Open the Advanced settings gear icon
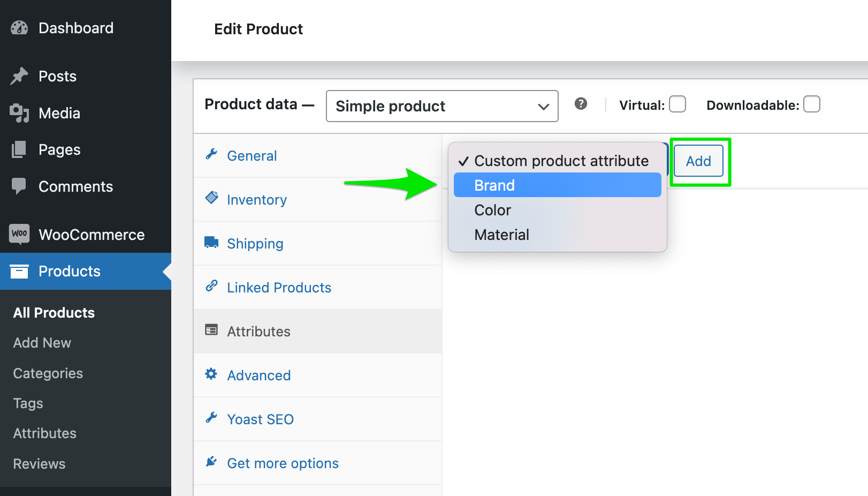868x496 pixels. (211, 374)
